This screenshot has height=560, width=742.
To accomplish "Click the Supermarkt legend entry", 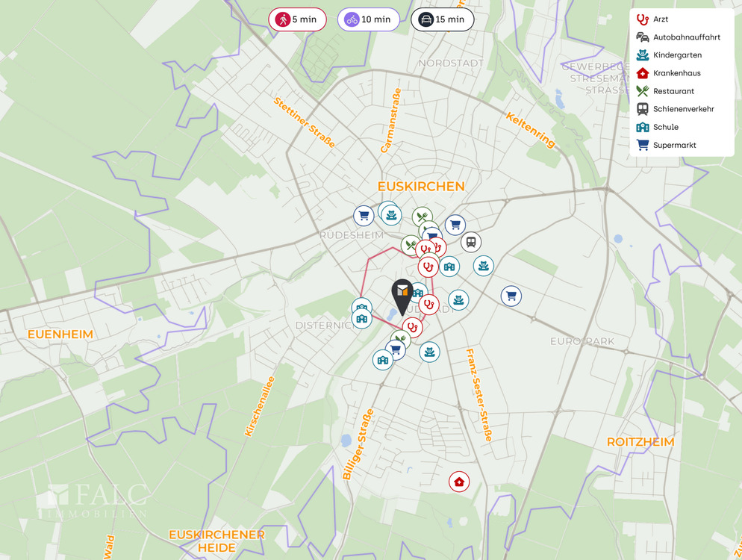I will (x=674, y=145).
